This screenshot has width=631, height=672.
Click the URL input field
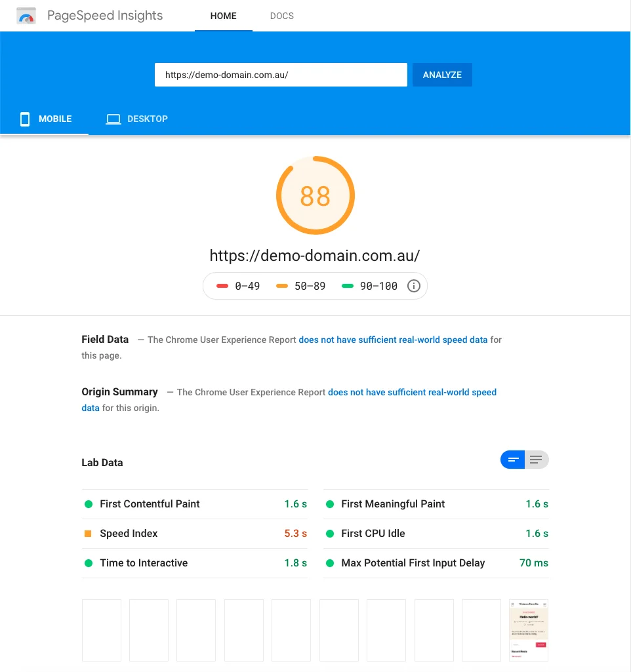[281, 75]
